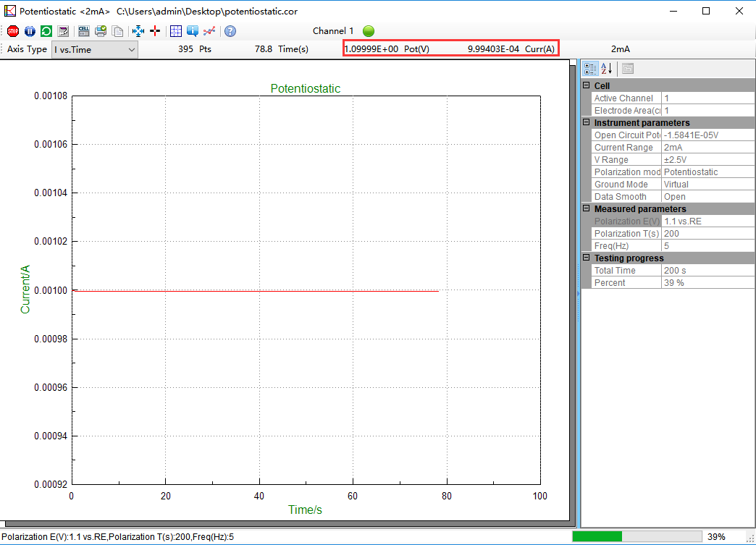Viewport: 756px width, 545px height.
Task: Select the zoom-to-fit arrows icon
Action: click(138, 31)
